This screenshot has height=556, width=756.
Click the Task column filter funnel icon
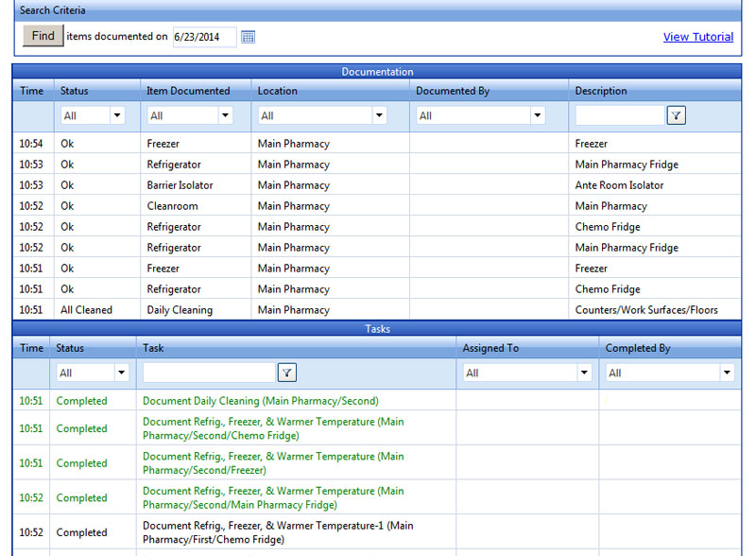pyautogui.click(x=286, y=373)
